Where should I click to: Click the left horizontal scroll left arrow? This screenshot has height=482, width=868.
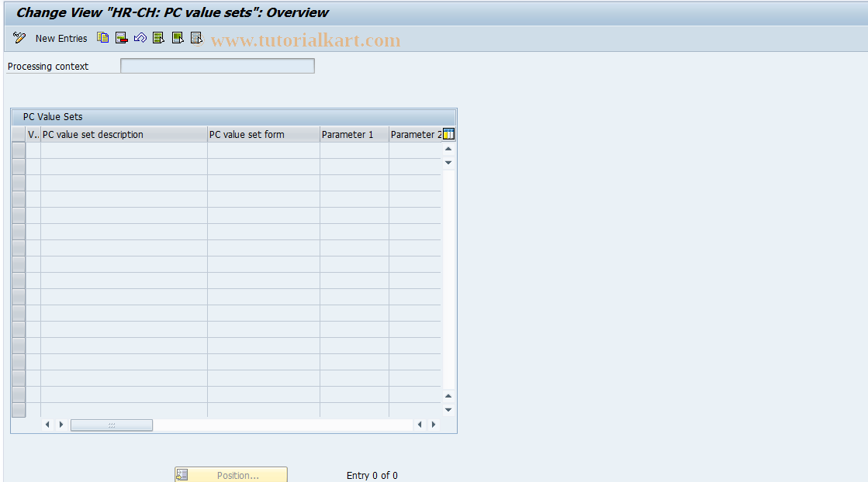47,425
